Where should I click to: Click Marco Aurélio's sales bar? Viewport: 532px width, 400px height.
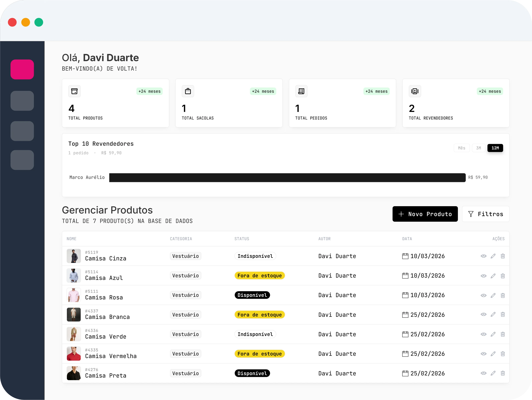[x=287, y=178]
